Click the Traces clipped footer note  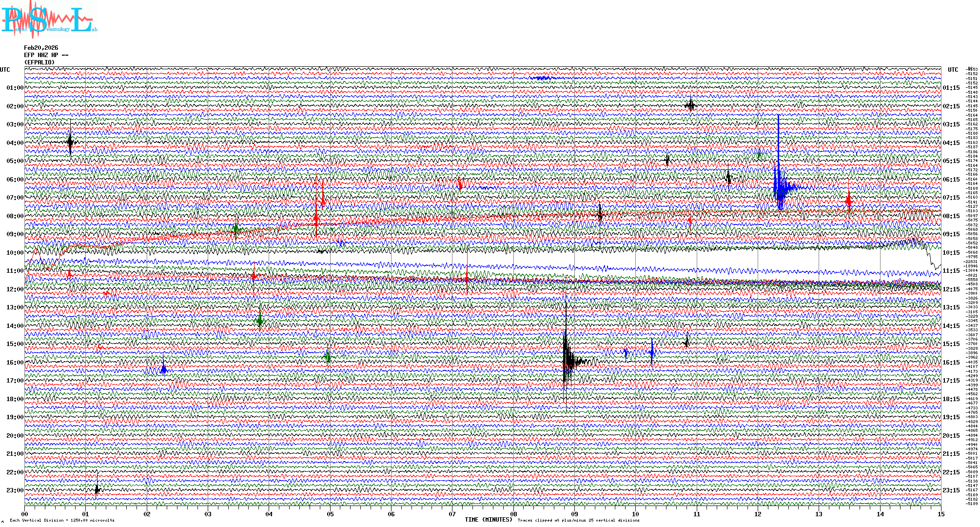(x=578, y=520)
